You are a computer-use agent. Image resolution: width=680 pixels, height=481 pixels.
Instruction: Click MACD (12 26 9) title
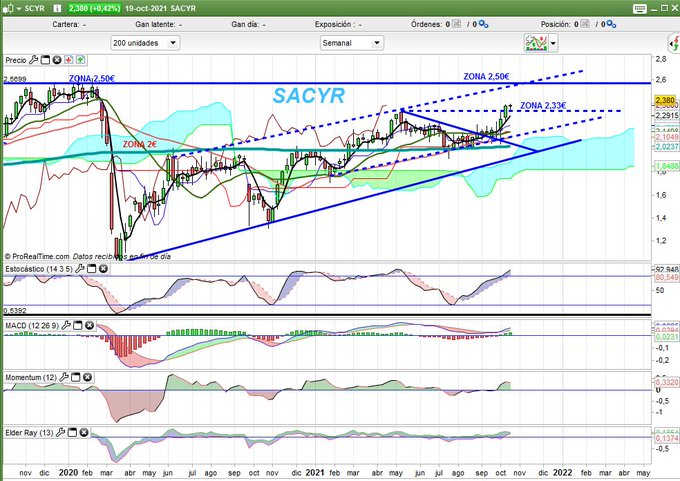(32, 325)
